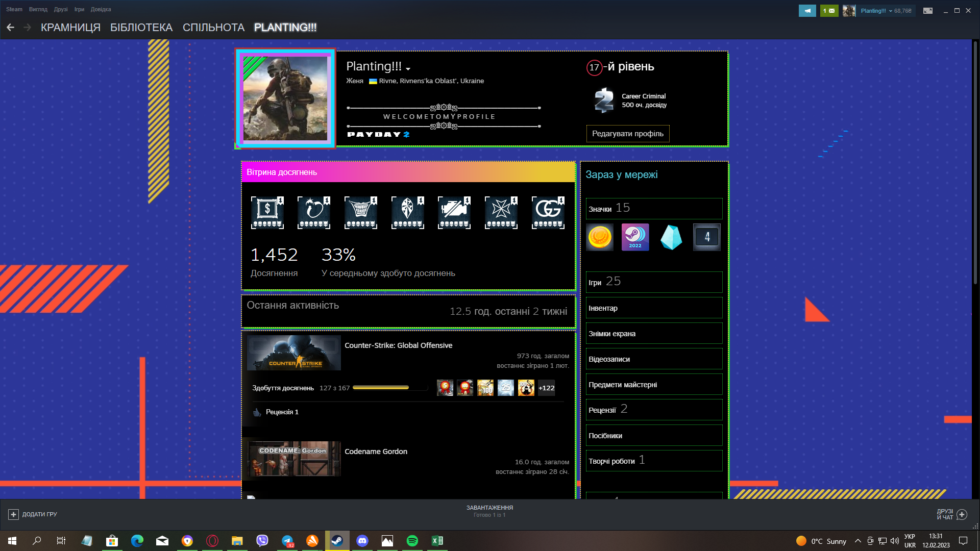Open the Codename Gordon game banner
Screen dimensions: 980x551
pyautogui.click(x=293, y=459)
